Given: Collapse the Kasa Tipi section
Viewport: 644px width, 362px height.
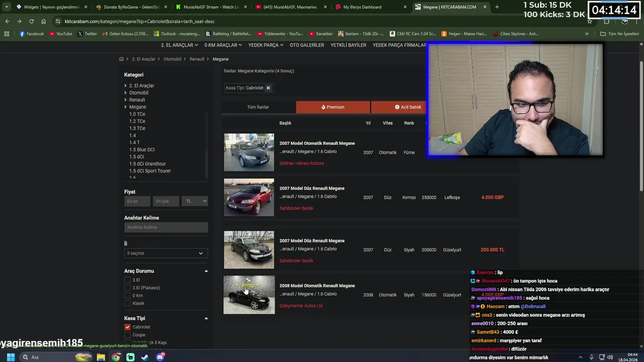Looking at the screenshot, I should click(206, 318).
